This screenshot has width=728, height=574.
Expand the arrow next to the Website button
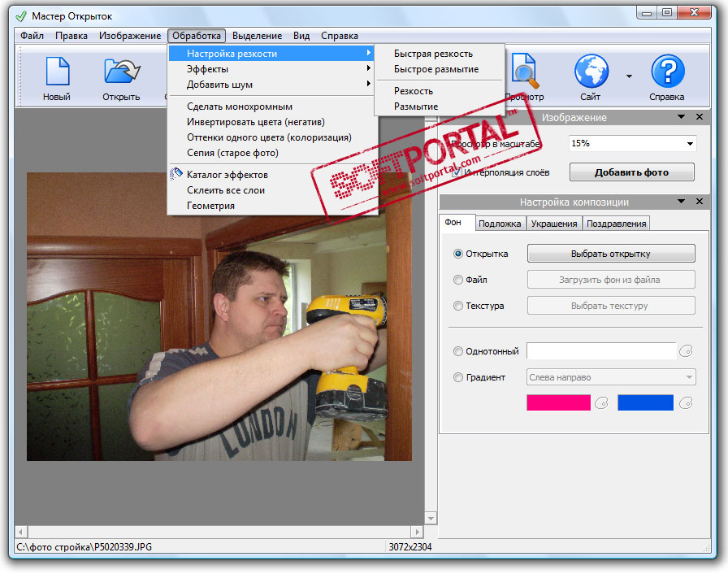[x=629, y=76]
